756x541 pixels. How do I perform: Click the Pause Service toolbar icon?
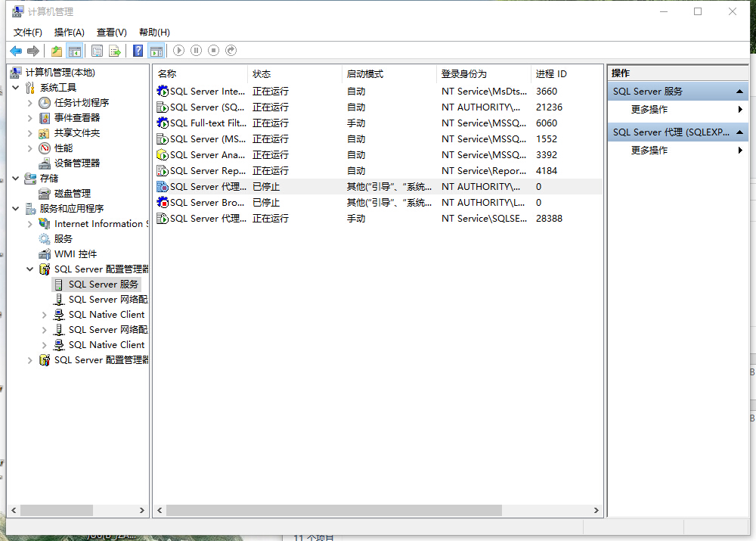pyautogui.click(x=197, y=50)
